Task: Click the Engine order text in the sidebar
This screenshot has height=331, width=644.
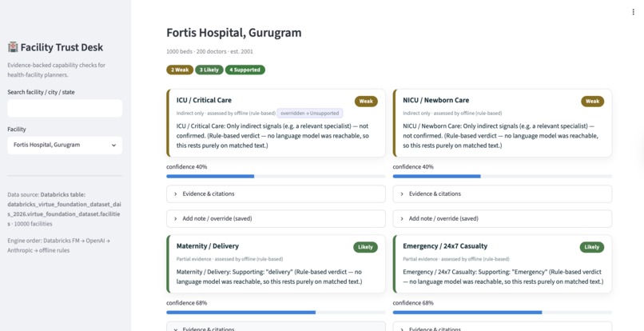Action: tap(58, 245)
